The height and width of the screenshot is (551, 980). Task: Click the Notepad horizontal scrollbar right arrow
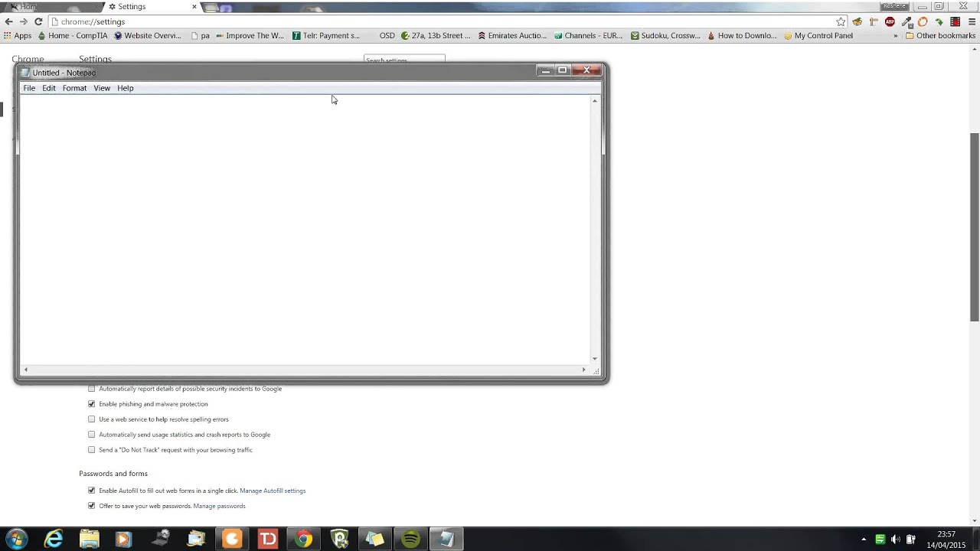[583, 370]
